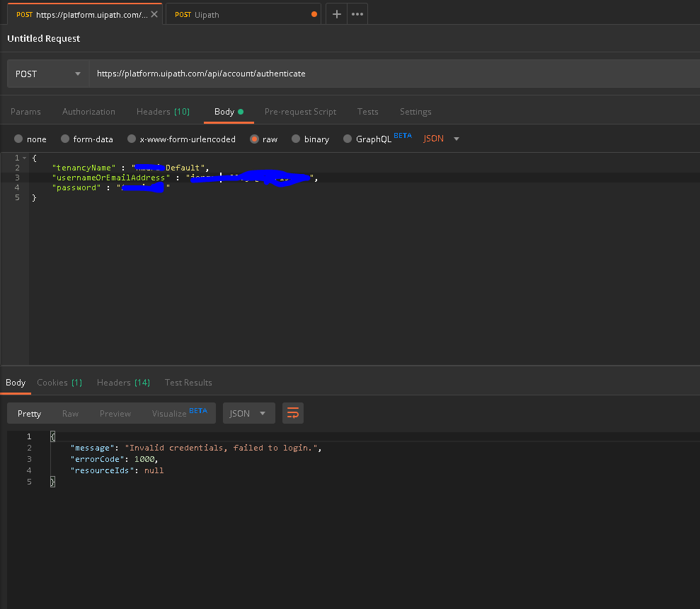Select the binary body type
This screenshot has width=700, height=609.
pyautogui.click(x=296, y=139)
